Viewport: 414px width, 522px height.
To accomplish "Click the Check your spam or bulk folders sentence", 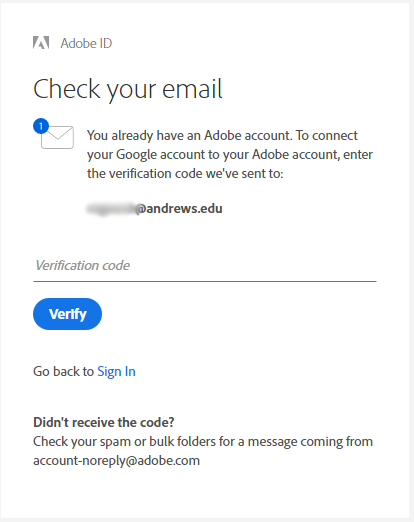I will (x=203, y=442).
